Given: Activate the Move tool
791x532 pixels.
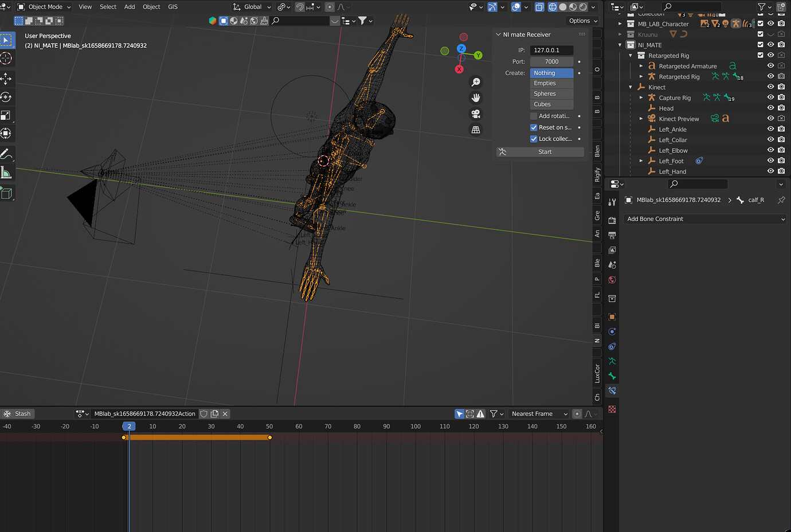Looking at the screenshot, I should (x=6, y=79).
